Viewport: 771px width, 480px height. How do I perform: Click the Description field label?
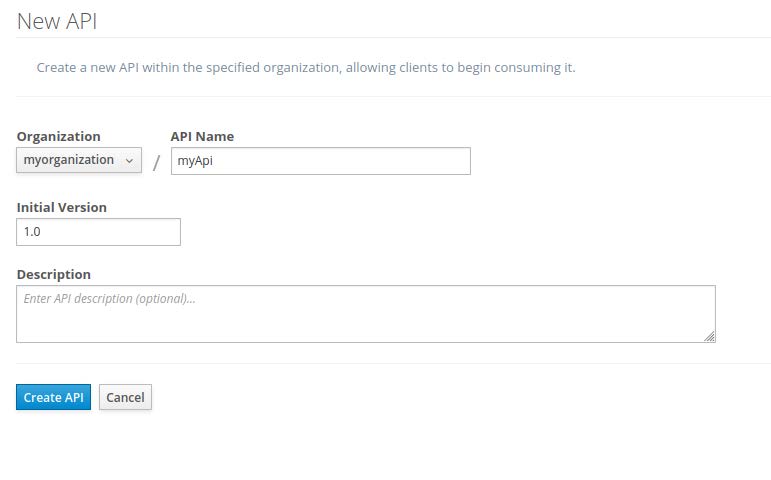coord(53,274)
